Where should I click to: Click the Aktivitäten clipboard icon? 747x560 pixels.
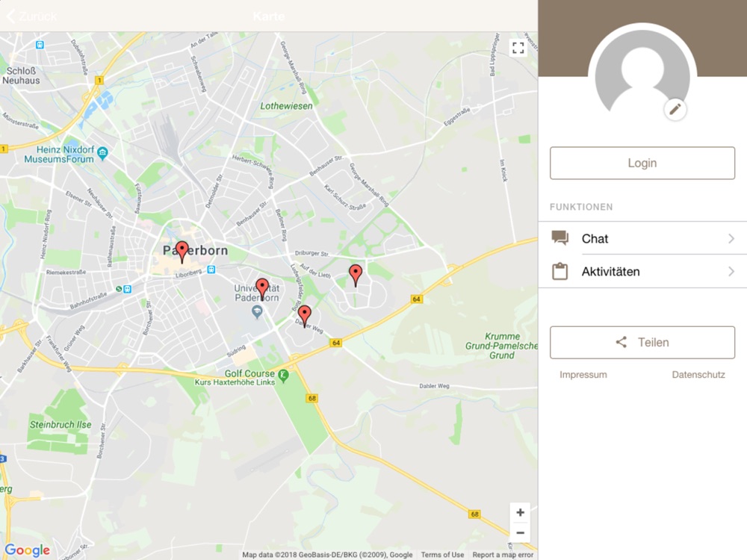coord(560,271)
